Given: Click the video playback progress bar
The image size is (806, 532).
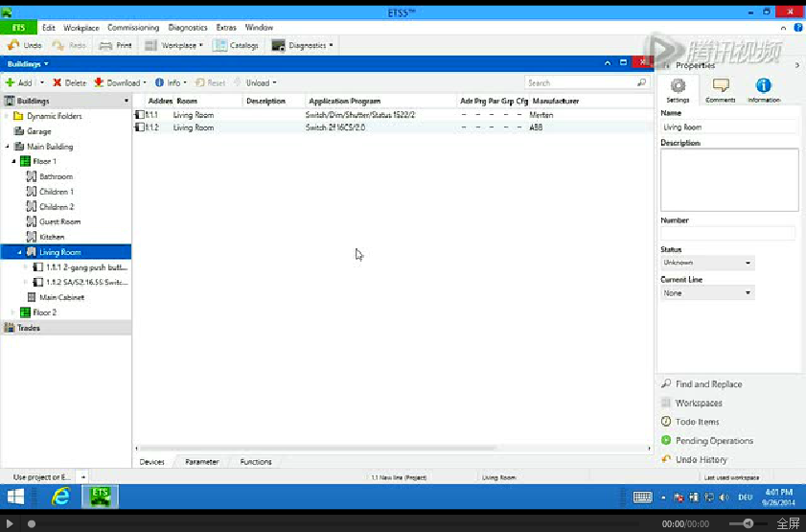Looking at the screenshot, I should coord(335,524).
